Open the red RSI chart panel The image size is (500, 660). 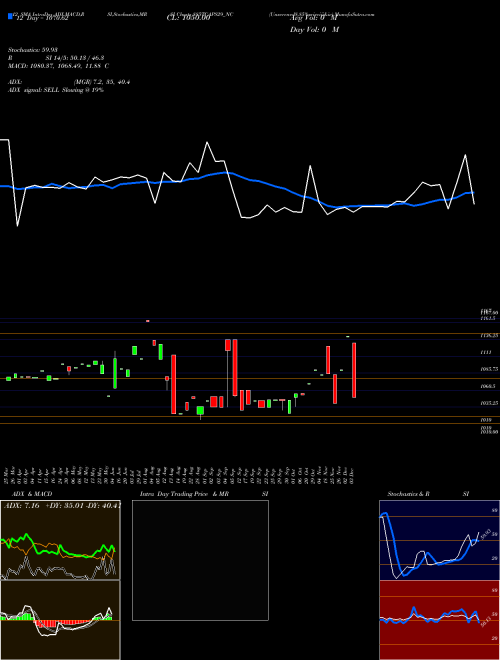pos(439,620)
